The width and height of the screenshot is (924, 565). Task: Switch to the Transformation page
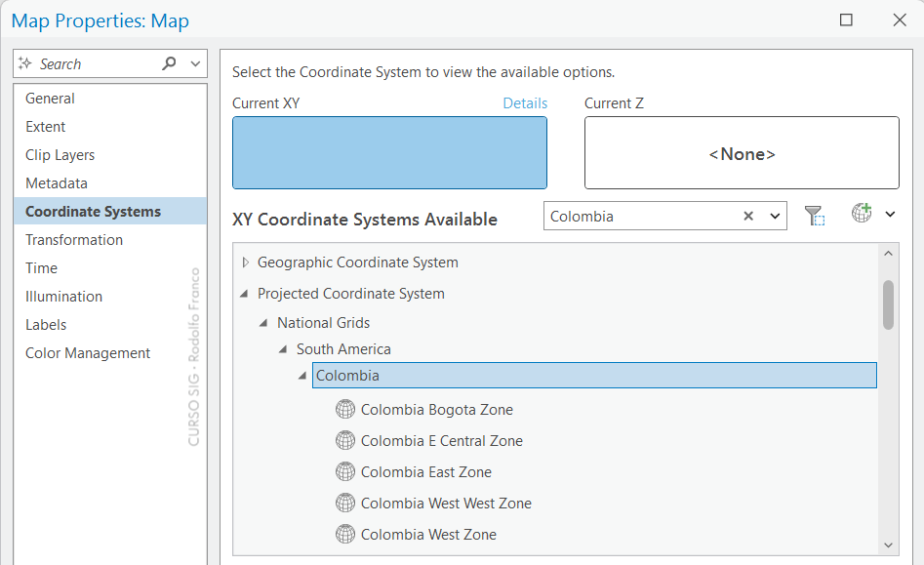[x=74, y=240]
